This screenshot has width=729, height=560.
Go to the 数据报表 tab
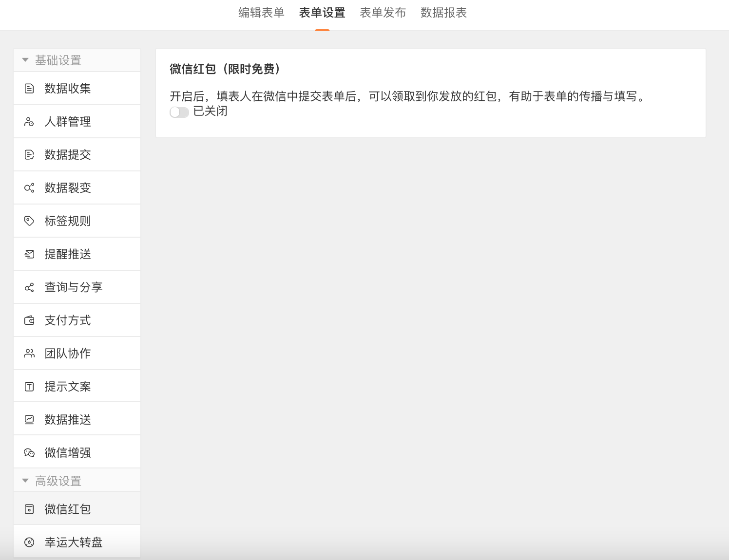[444, 13]
